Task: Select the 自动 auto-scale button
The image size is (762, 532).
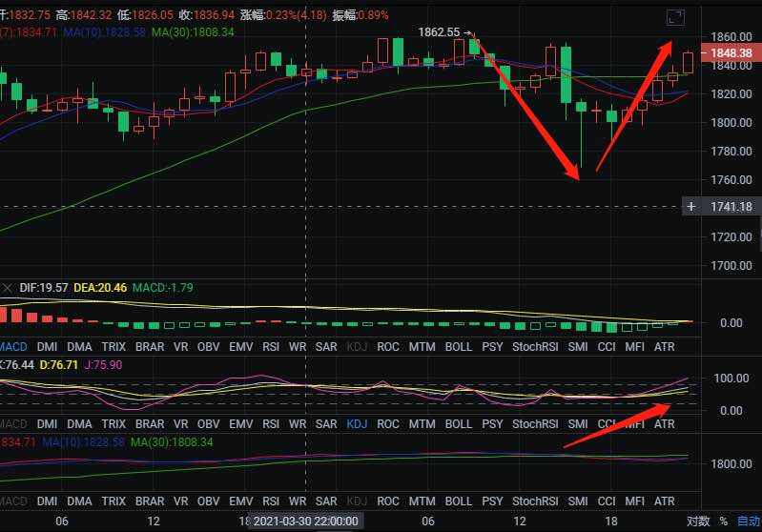Action: [749, 522]
